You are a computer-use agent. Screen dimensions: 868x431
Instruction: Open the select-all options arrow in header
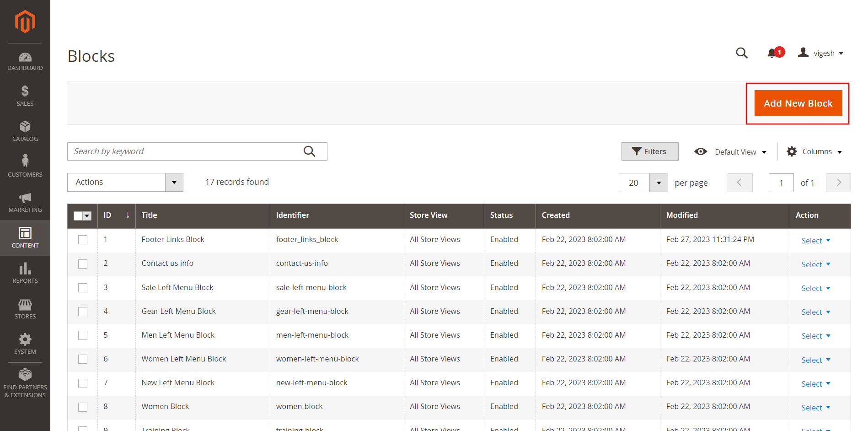(87, 216)
